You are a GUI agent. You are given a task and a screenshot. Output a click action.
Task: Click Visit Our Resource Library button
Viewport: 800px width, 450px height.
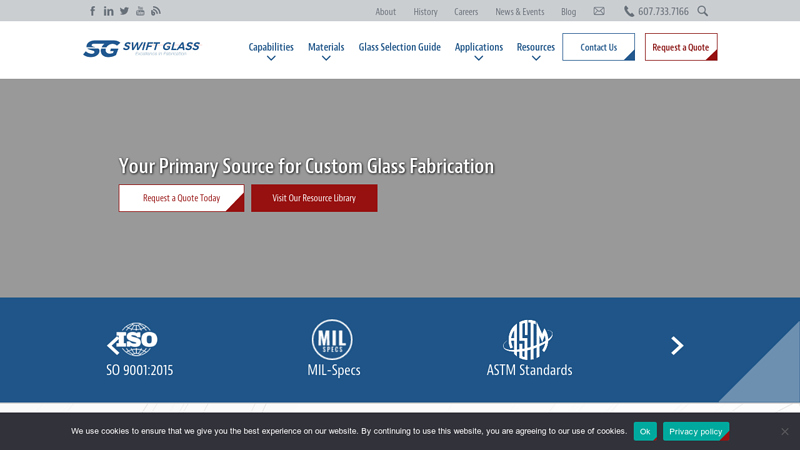pyautogui.click(x=314, y=198)
